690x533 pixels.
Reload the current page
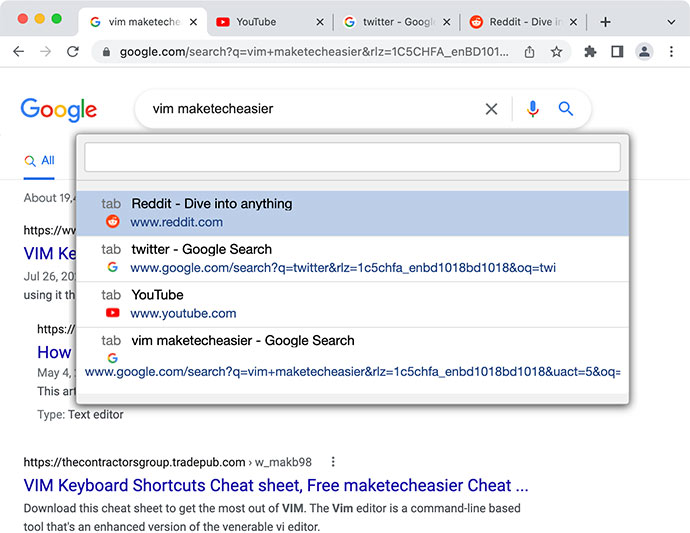tap(73, 51)
